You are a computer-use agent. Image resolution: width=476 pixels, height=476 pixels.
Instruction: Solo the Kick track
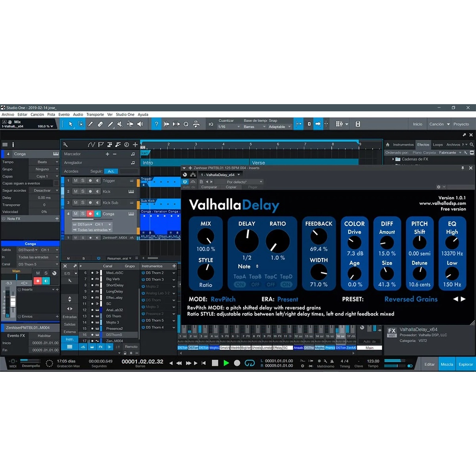(83, 192)
